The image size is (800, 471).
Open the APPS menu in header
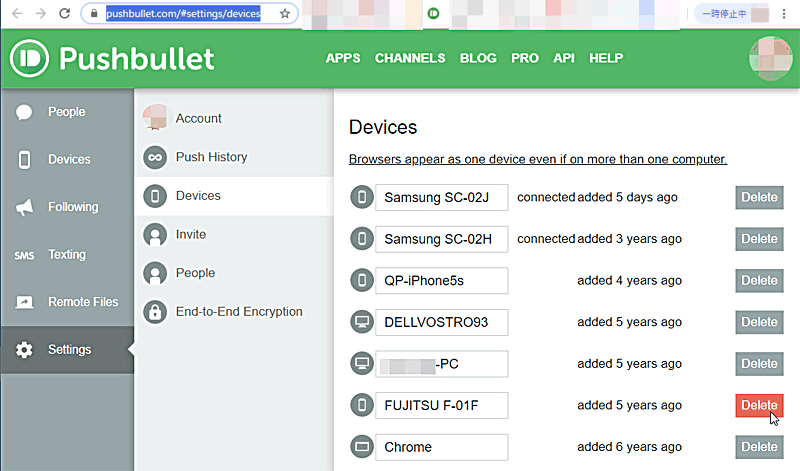point(343,58)
